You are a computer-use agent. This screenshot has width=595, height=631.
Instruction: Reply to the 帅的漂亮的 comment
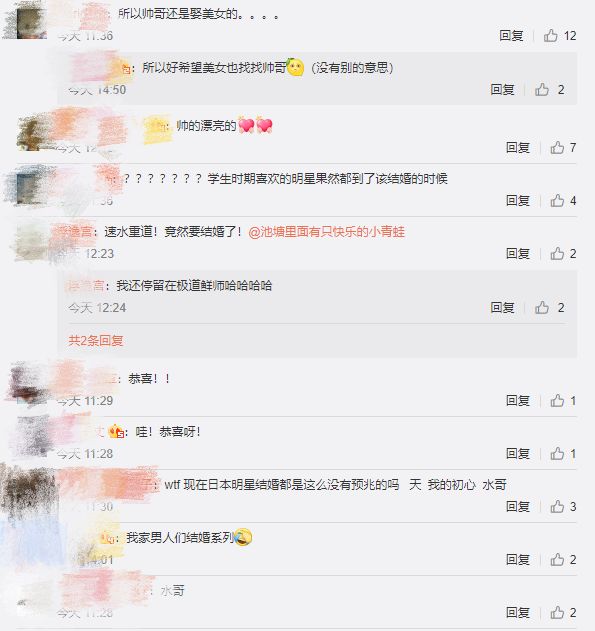click(517, 147)
